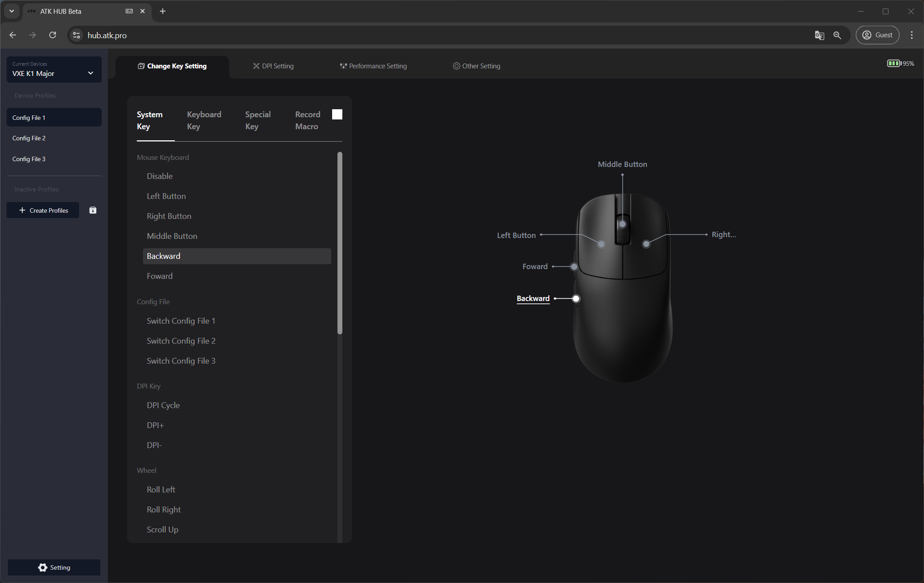Click the key list vertical scrollbar
This screenshot has height=583, width=924.
click(x=340, y=243)
